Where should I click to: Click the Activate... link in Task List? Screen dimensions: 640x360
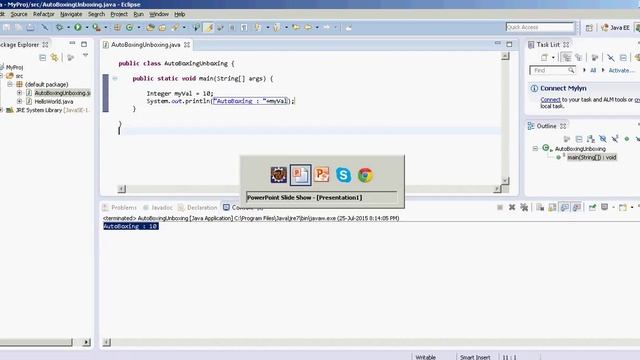pyautogui.click(x=621, y=71)
